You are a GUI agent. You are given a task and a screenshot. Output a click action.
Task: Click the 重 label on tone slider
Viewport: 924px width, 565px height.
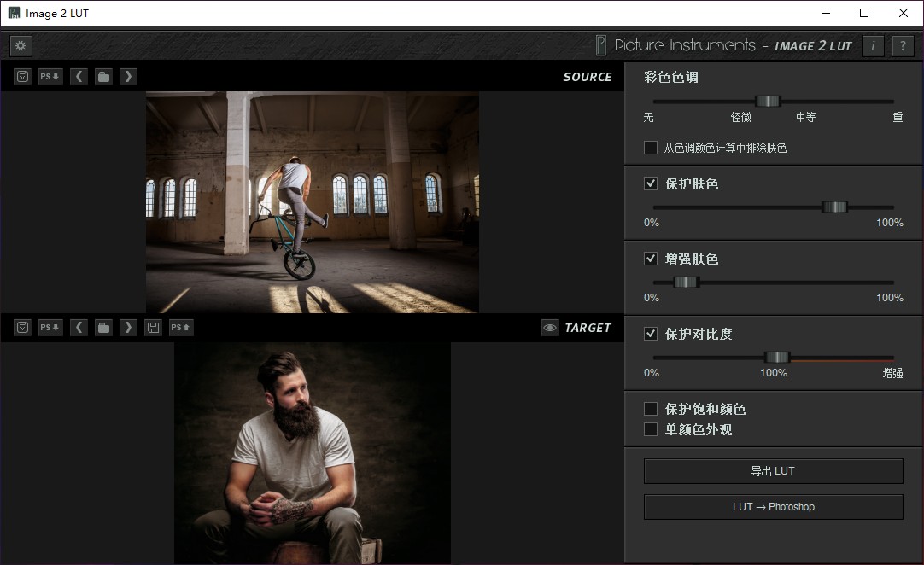coord(898,117)
